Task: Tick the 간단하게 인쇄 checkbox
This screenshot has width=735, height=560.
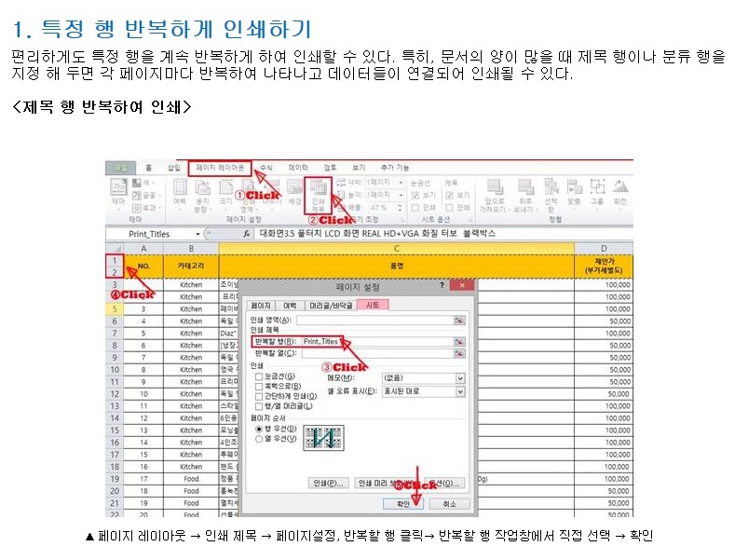Action: (x=259, y=396)
